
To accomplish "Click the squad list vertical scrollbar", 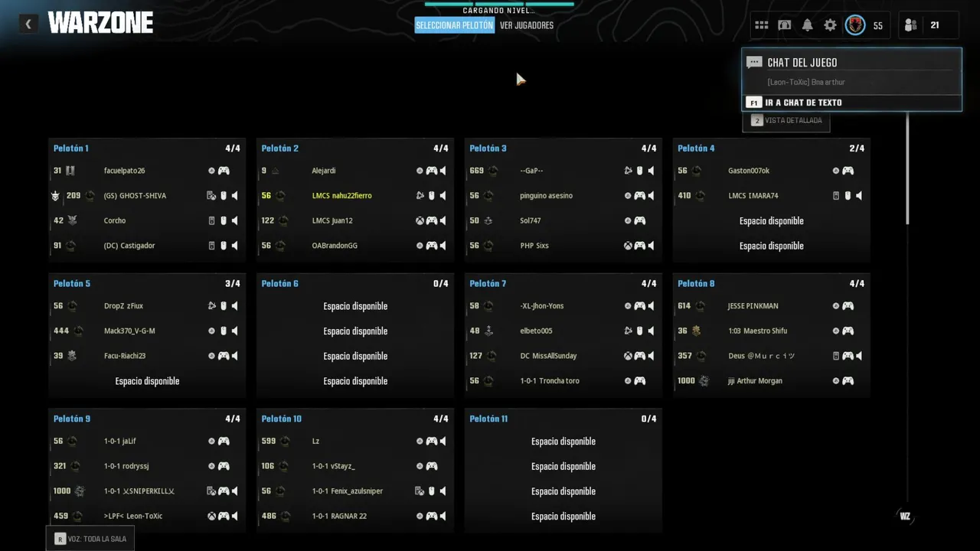I will tap(908, 168).
